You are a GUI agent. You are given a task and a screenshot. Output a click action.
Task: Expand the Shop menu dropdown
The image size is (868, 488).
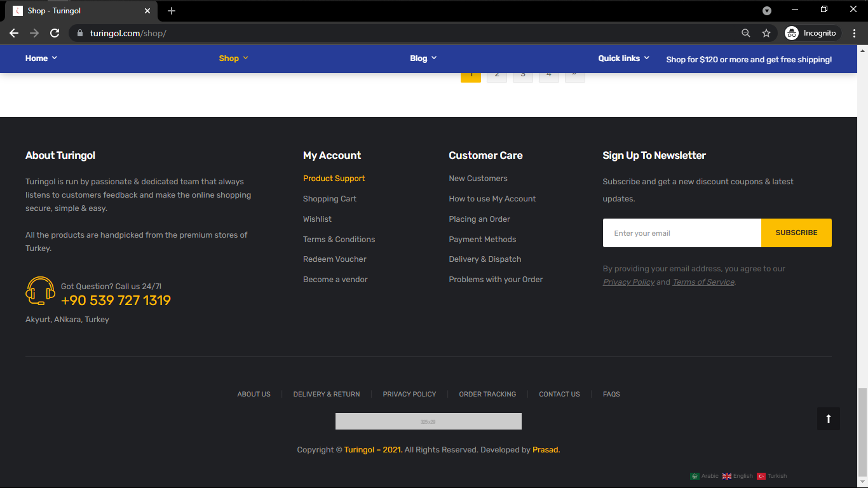point(234,58)
